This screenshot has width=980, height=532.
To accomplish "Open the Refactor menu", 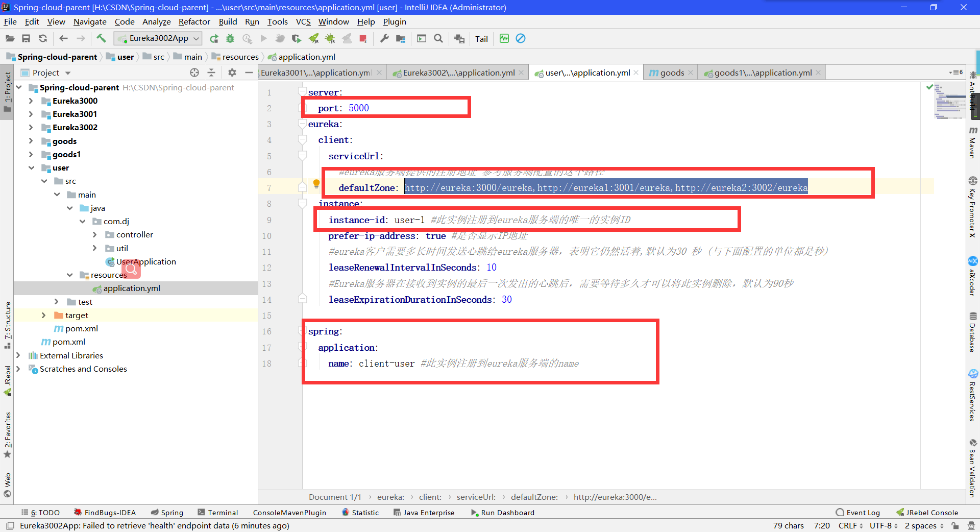I will tap(194, 21).
